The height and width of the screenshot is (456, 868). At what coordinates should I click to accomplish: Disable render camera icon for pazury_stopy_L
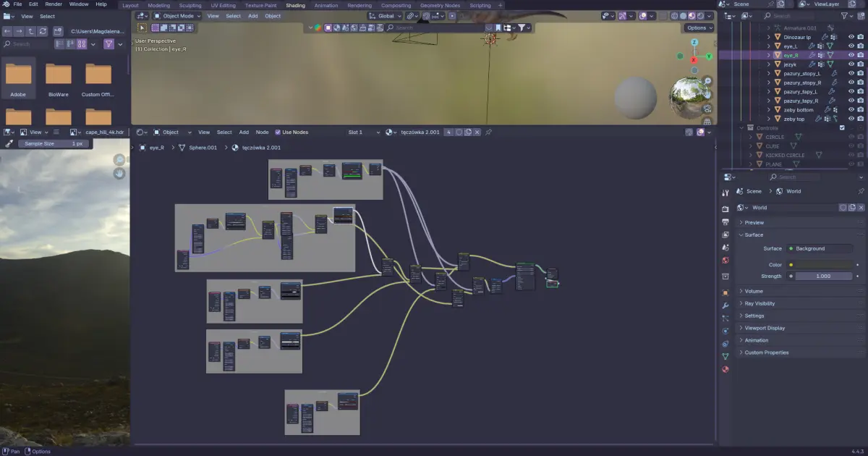(861, 73)
